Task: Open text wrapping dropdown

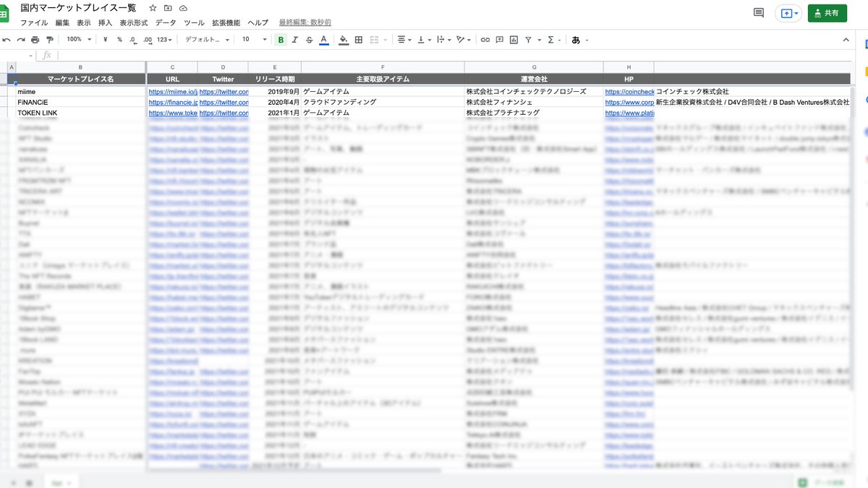Action: (443, 40)
